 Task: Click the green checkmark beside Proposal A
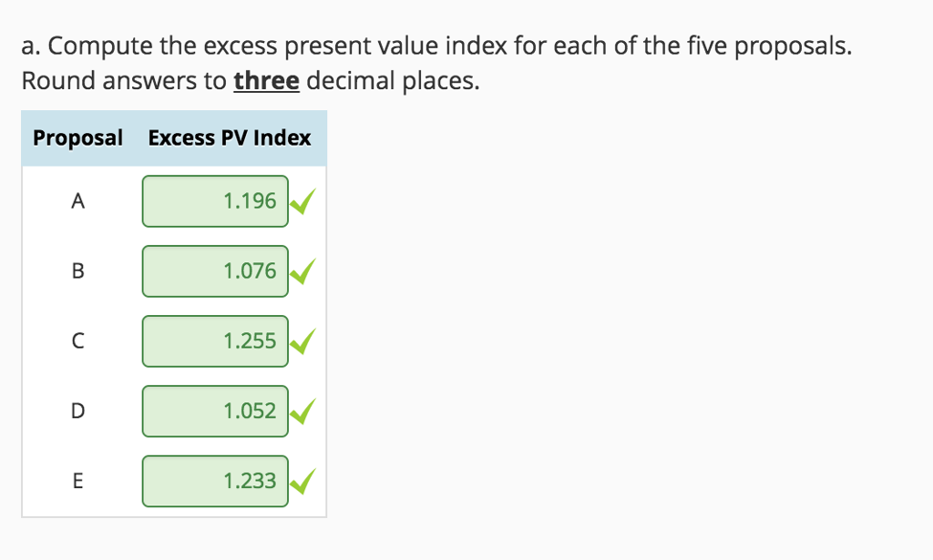pos(304,201)
